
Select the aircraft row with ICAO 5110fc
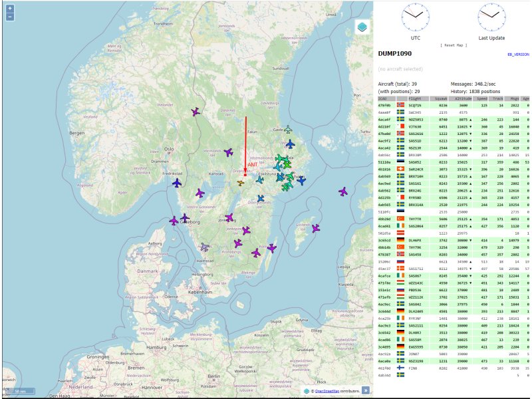click(x=454, y=211)
